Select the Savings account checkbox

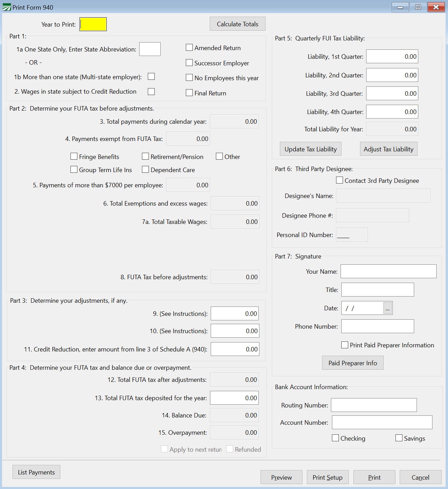click(399, 438)
